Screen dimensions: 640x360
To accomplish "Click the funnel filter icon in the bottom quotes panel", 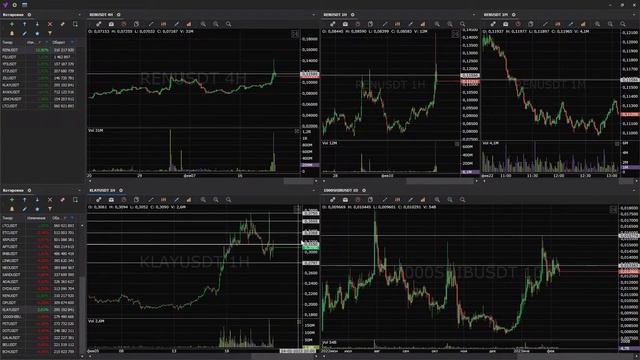I will click(x=50, y=209).
